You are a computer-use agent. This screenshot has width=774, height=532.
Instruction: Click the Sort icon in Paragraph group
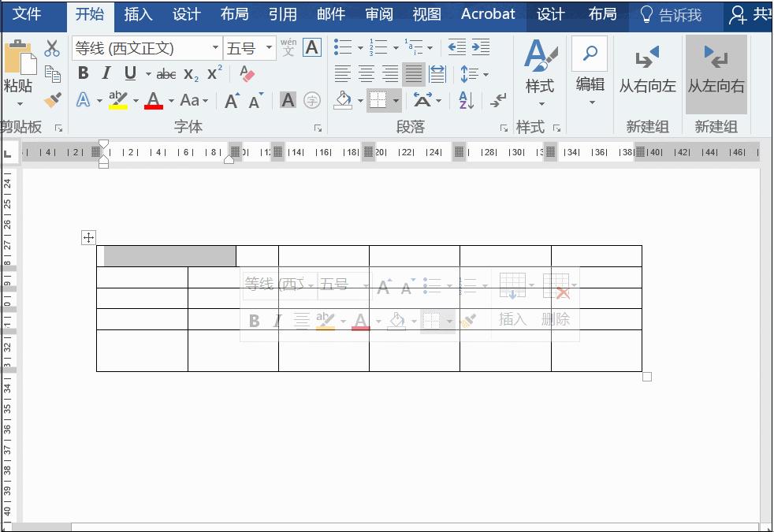(x=464, y=100)
